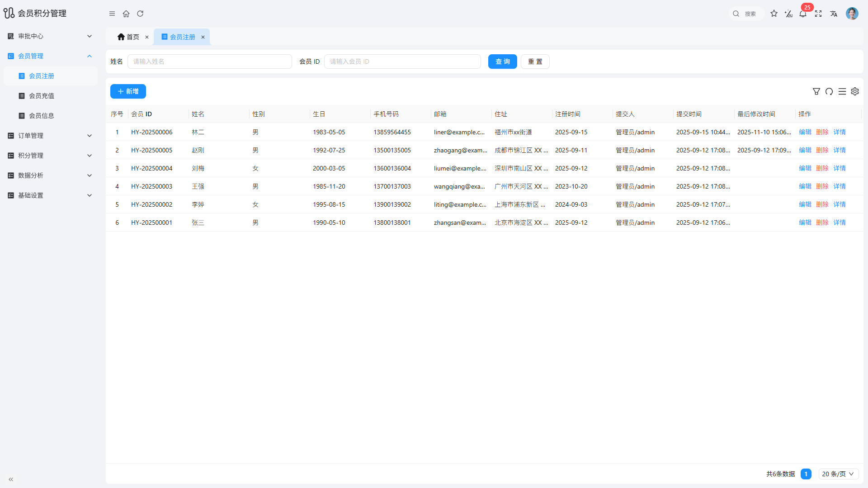868x488 pixels.
Task: Open the language translation icon
Action: (x=834, y=14)
